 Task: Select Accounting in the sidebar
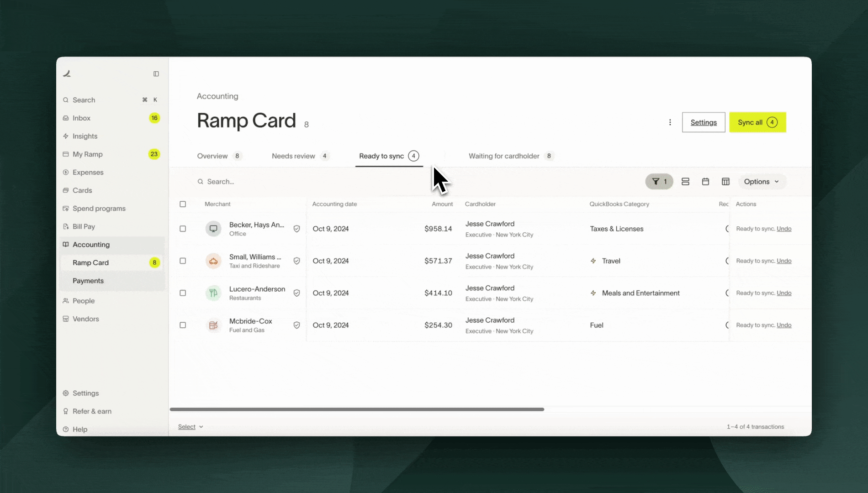tap(111, 245)
